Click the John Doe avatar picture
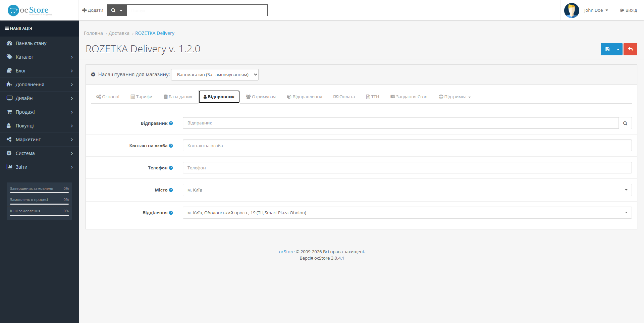The width and height of the screenshot is (644, 323). [x=572, y=10]
